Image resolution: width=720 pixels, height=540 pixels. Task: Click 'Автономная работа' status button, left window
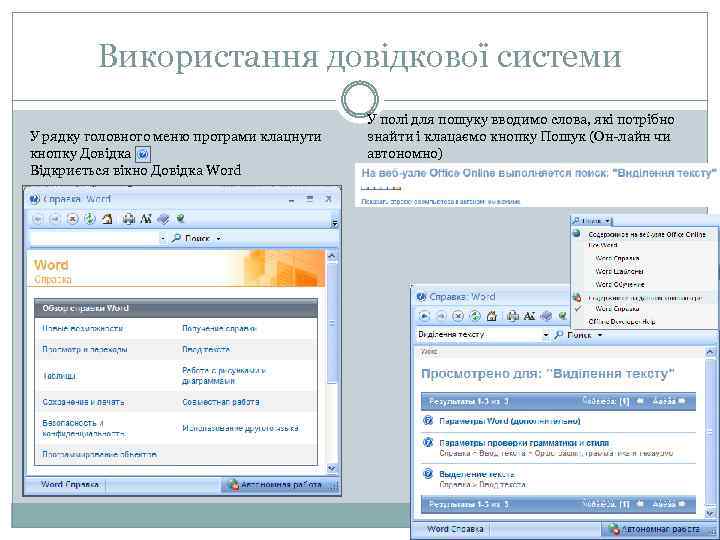[x=279, y=485]
